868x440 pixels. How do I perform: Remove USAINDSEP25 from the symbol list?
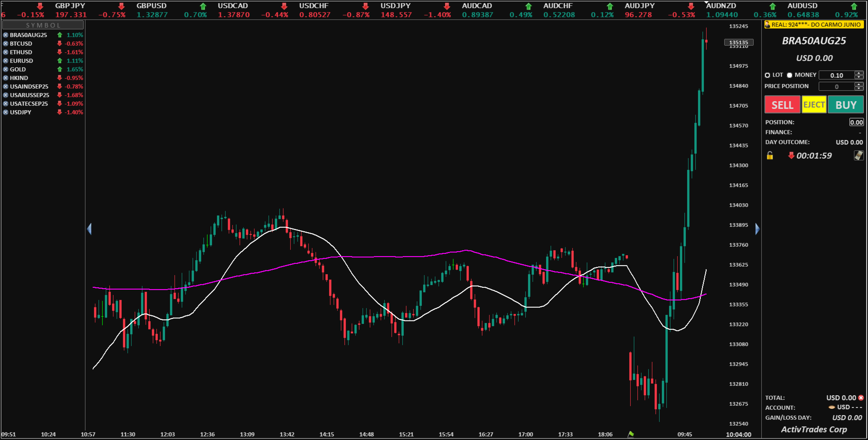pos(5,86)
